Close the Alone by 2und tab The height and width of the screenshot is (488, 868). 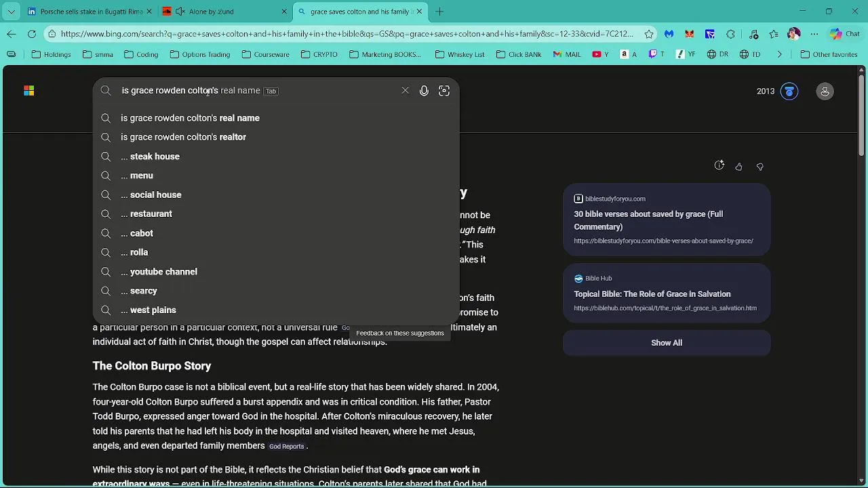tap(284, 12)
